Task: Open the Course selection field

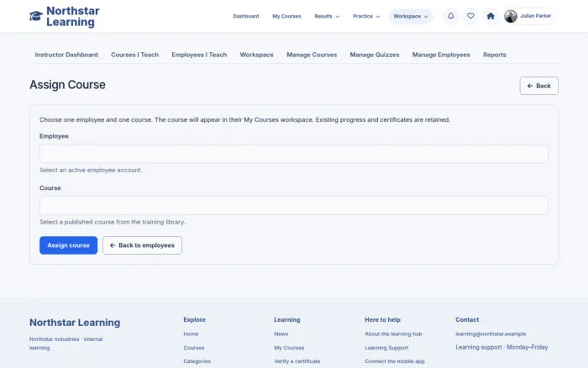Action: click(x=294, y=206)
